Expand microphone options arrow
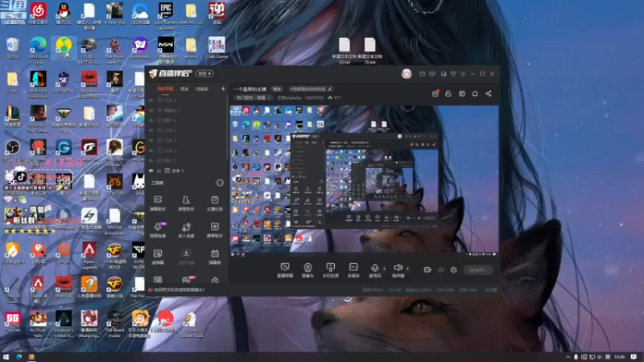The width and height of the screenshot is (644, 362). pyautogui.click(x=385, y=269)
